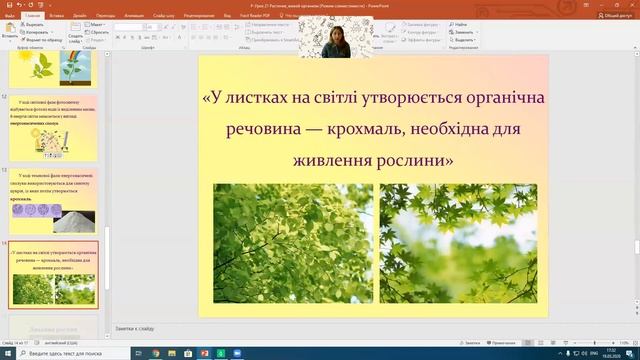The height and width of the screenshot is (360, 640).
Task: Activate Формат по образцу format painter
Action: (x=41, y=40)
